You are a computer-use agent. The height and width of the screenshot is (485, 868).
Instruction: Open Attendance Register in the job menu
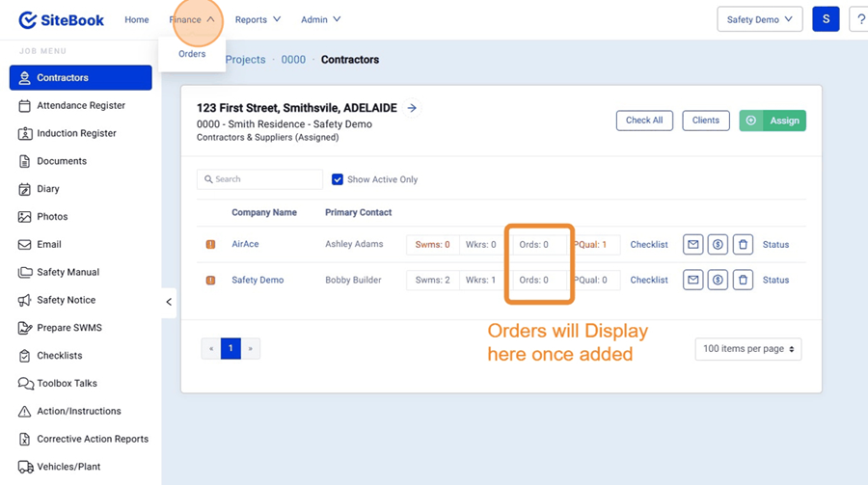coord(81,106)
